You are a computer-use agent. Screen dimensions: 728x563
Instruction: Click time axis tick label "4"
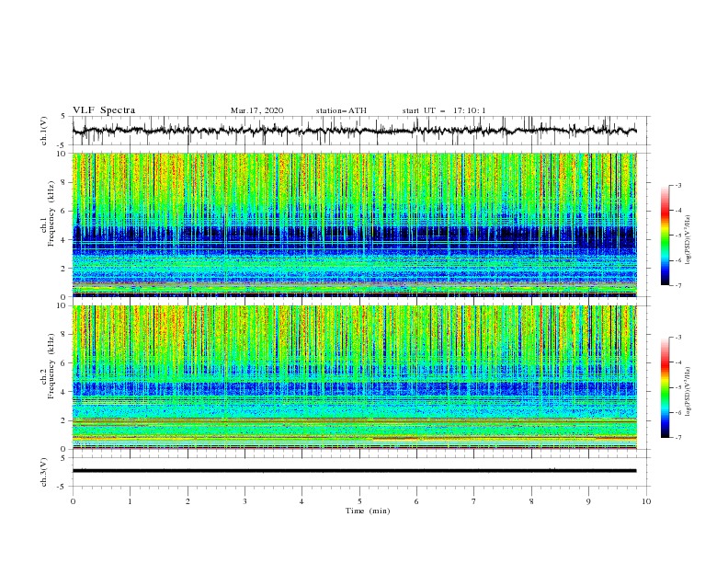coord(301,501)
